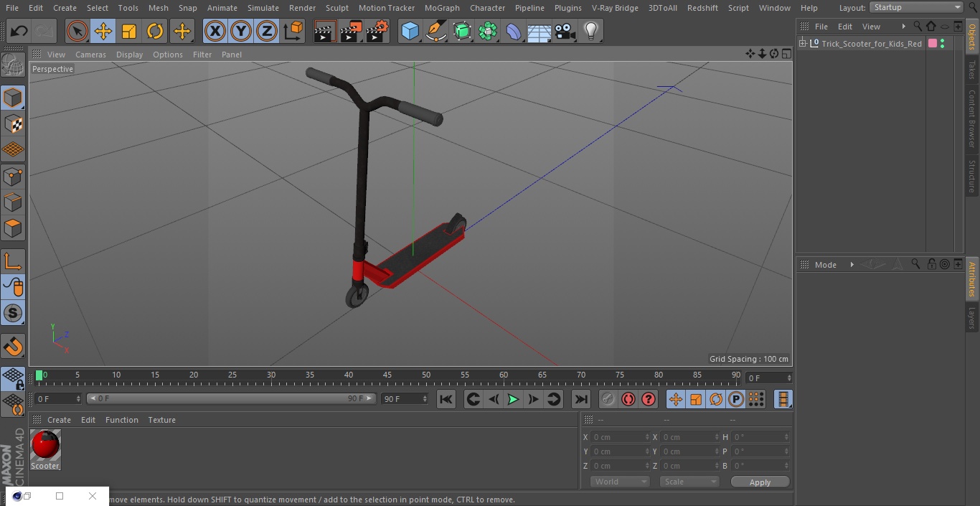
Task: Open the File menu
Action: 11,7
